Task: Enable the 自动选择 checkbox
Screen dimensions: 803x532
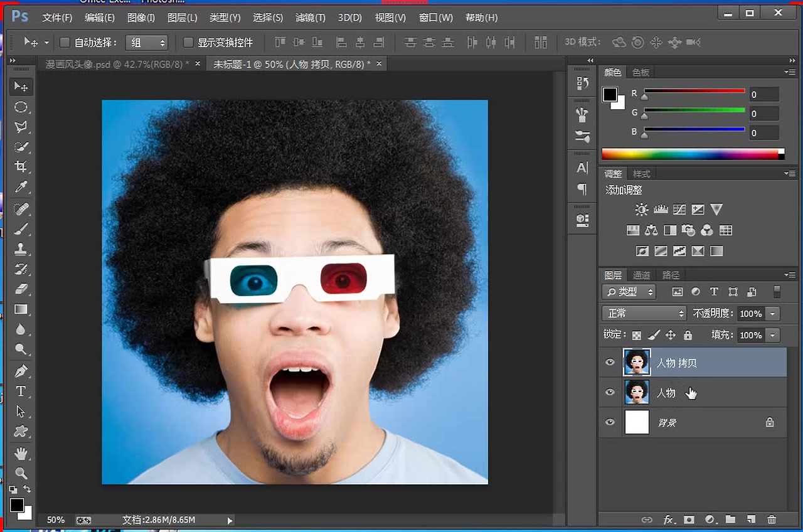Action: pyautogui.click(x=65, y=43)
